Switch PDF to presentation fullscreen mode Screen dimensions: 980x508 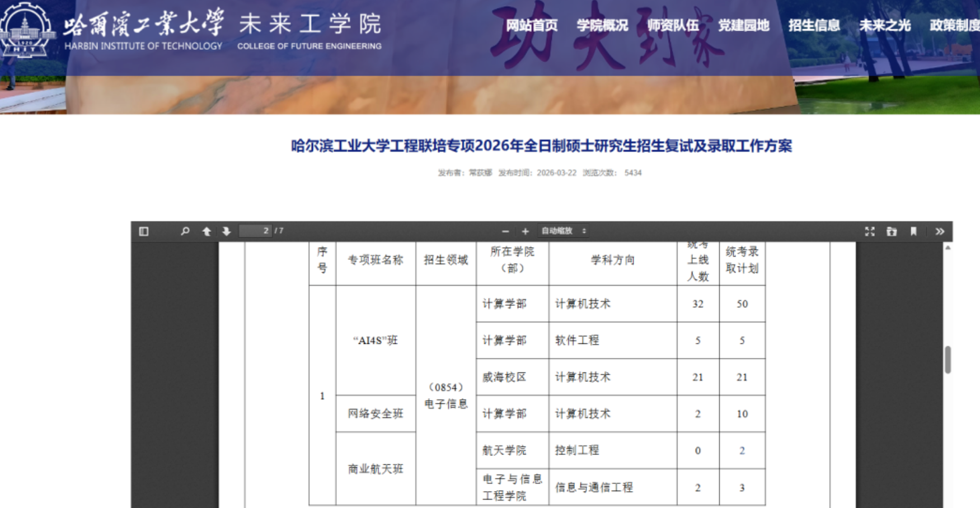[869, 231]
